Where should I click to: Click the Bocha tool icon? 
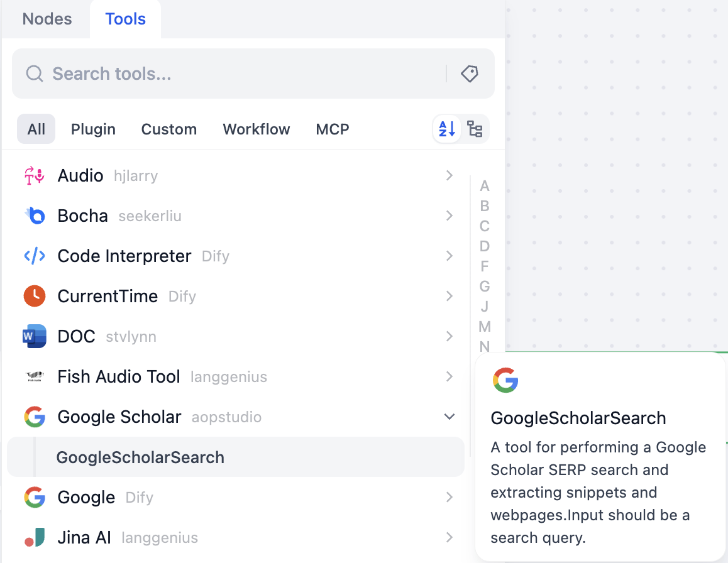35,216
